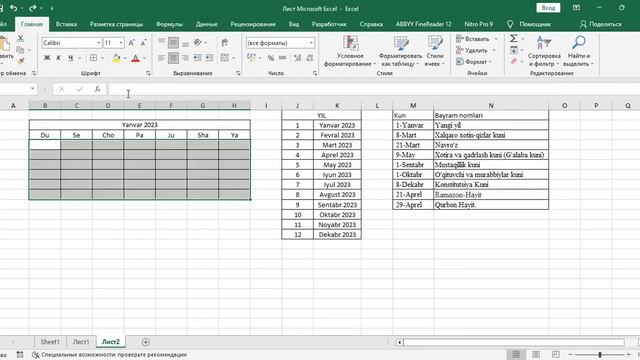Click the insert function fx icon
Image resolution: width=640 pixels, height=360 pixels.
click(97, 89)
